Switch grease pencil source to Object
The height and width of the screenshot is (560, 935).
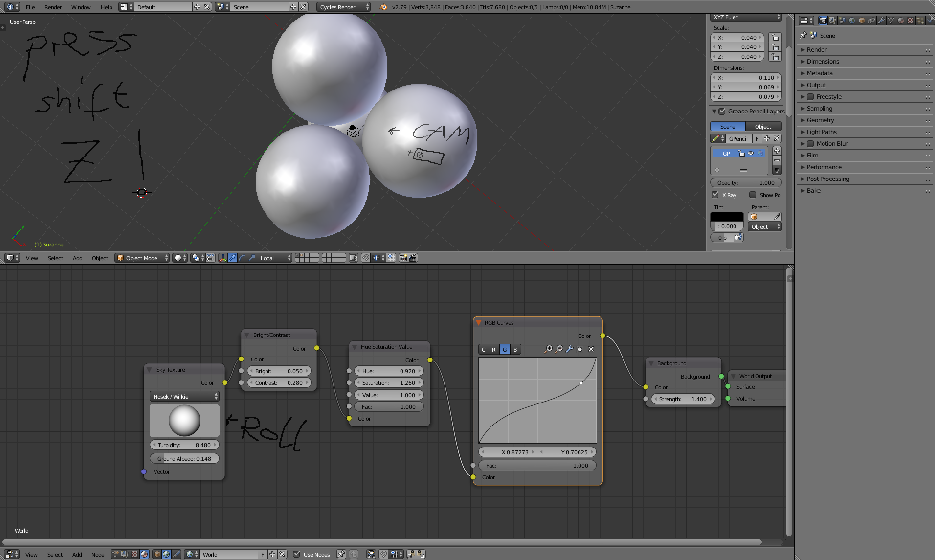[763, 127]
